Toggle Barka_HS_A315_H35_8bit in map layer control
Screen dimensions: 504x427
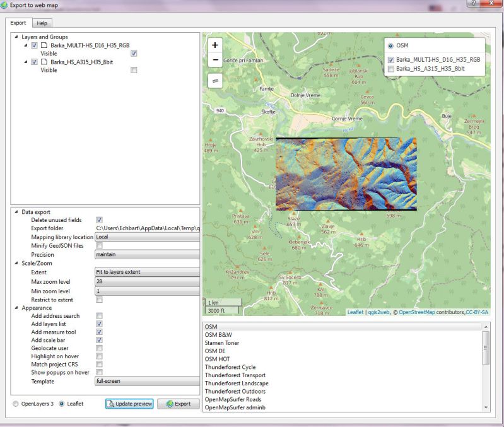point(391,69)
